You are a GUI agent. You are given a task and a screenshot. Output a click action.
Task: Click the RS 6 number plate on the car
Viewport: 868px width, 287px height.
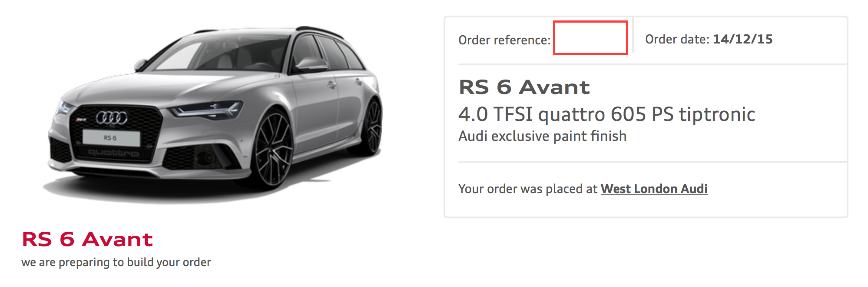(x=111, y=138)
